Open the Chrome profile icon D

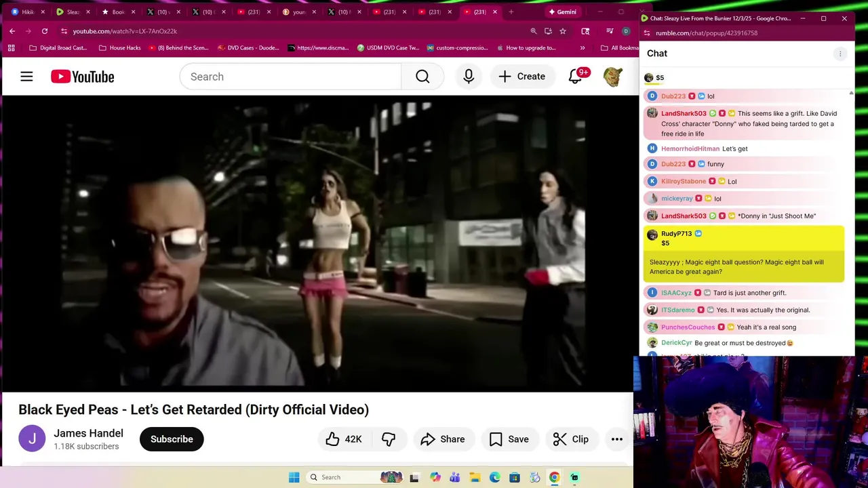(626, 31)
